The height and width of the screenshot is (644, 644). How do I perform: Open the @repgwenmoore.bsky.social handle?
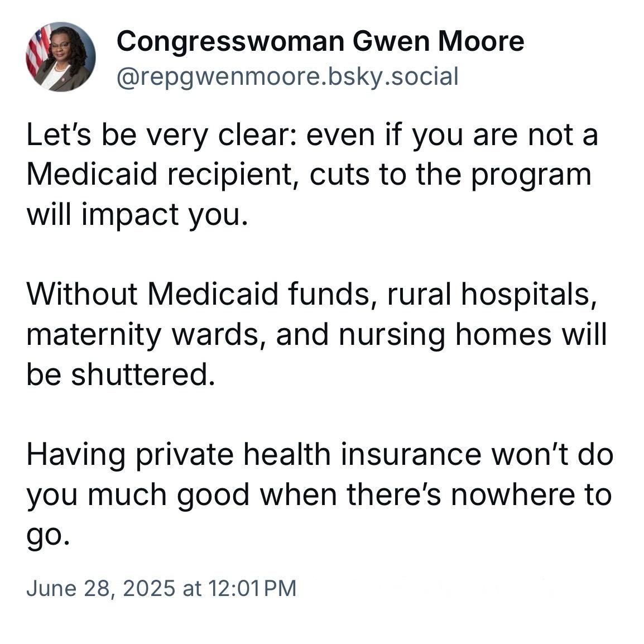coord(287,77)
